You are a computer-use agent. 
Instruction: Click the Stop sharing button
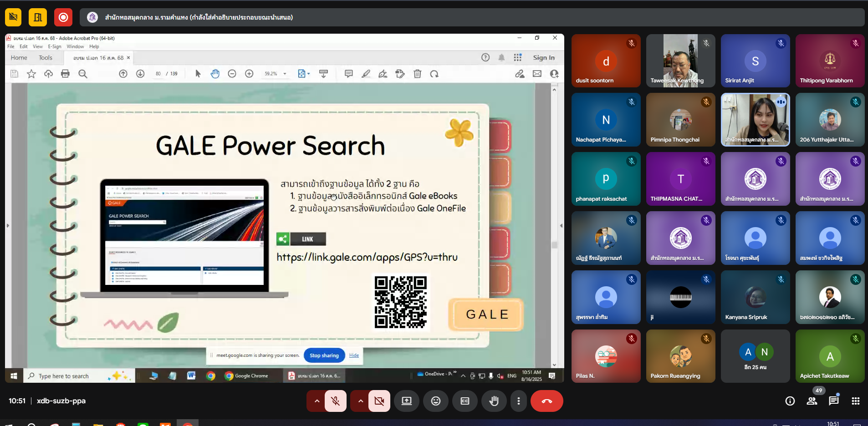324,355
